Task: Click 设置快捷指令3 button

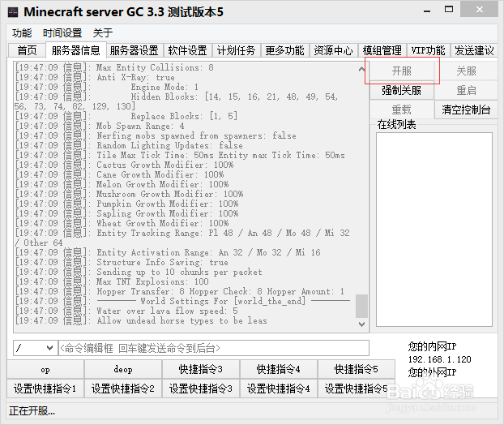Action: [x=201, y=389]
